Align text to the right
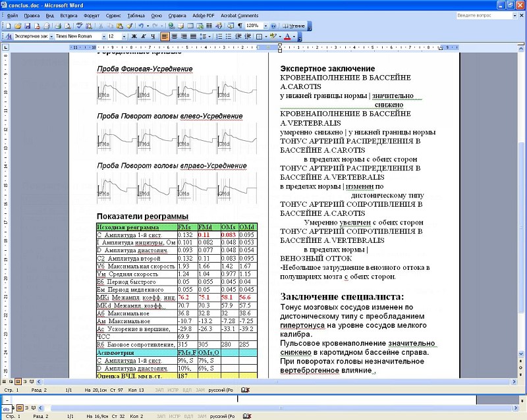This screenshot has width=527, height=420. pos(184,36)
